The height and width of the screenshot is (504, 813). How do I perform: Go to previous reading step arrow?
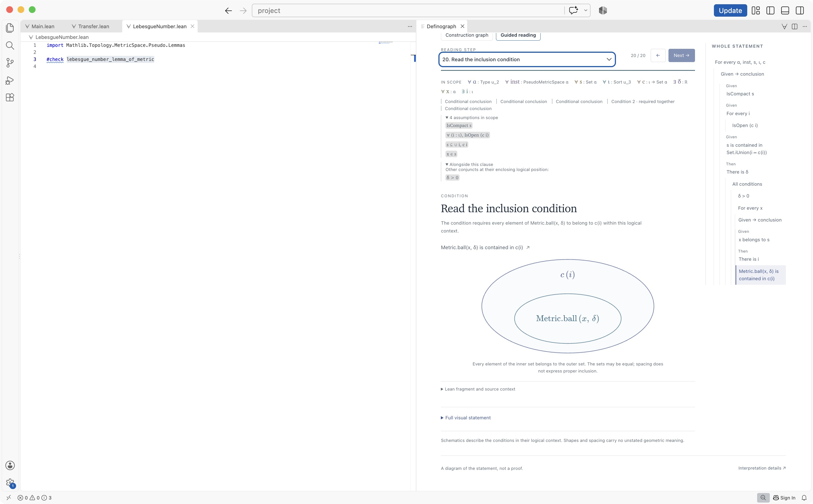pos(658,55)
